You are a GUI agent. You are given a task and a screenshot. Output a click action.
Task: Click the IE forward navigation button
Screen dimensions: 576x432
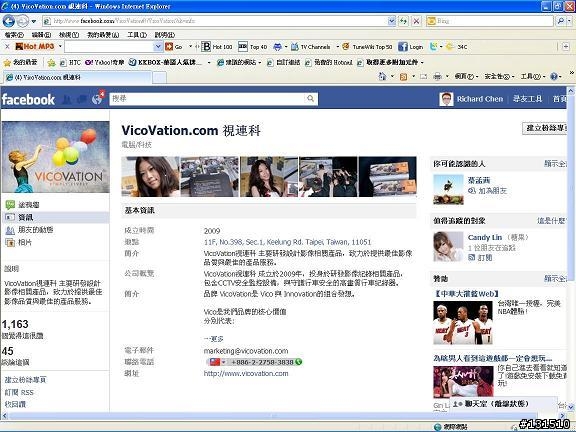click(22, 21)
